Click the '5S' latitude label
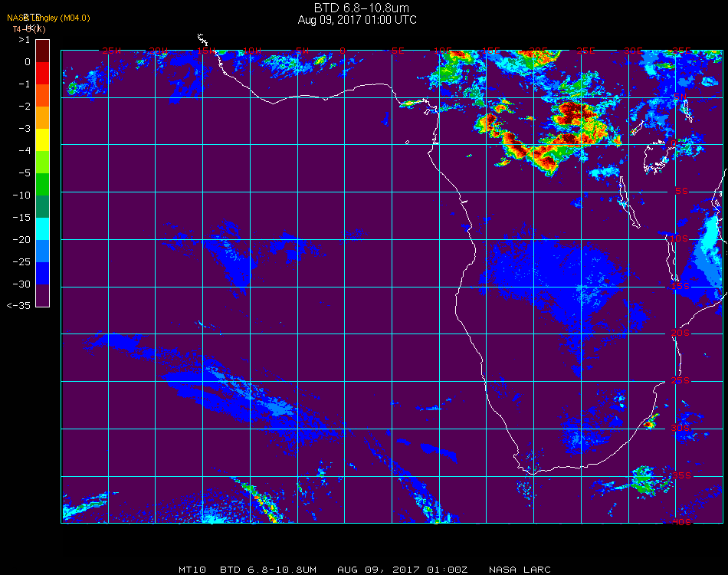 point(681,192)
